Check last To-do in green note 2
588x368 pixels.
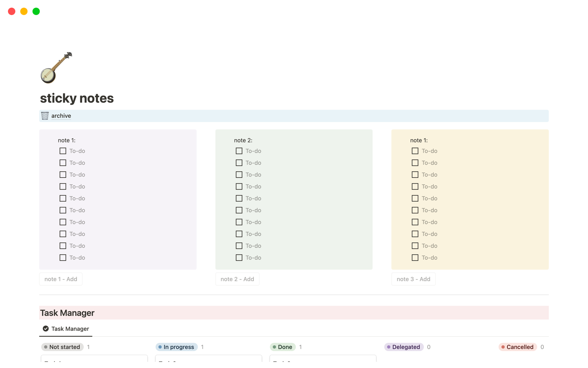239,258
